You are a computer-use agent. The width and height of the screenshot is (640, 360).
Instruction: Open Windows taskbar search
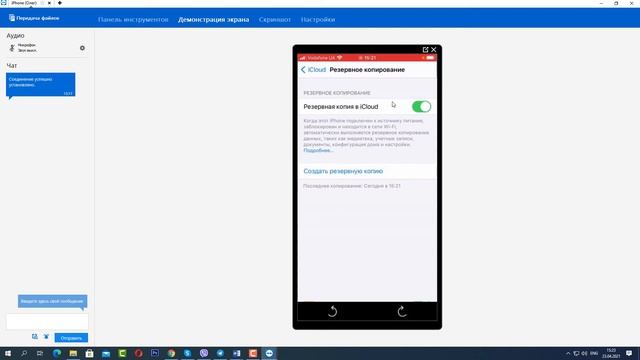24,353
